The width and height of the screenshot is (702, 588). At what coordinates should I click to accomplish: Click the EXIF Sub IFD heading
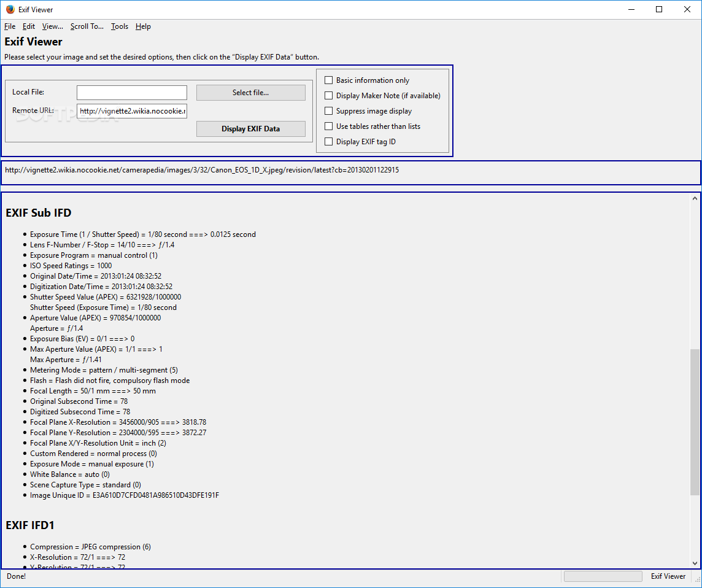point(39,213)
